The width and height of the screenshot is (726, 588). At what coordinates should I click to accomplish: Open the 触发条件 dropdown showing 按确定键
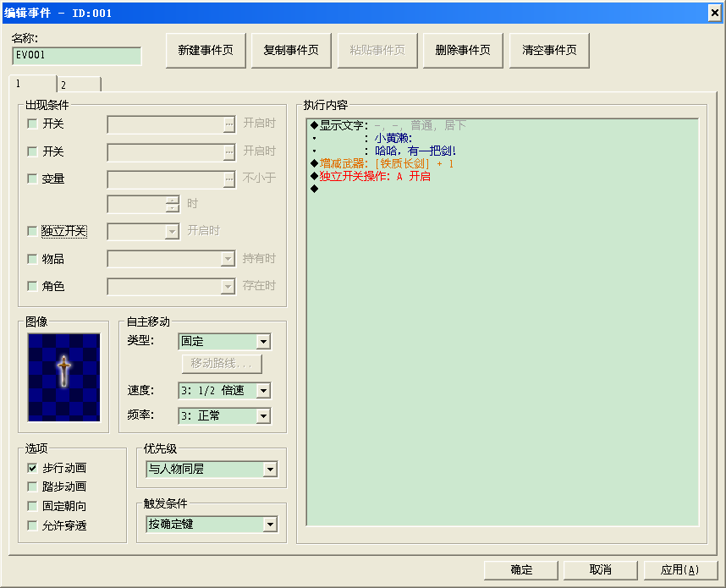pyautogui.click(x=212, y=524)
